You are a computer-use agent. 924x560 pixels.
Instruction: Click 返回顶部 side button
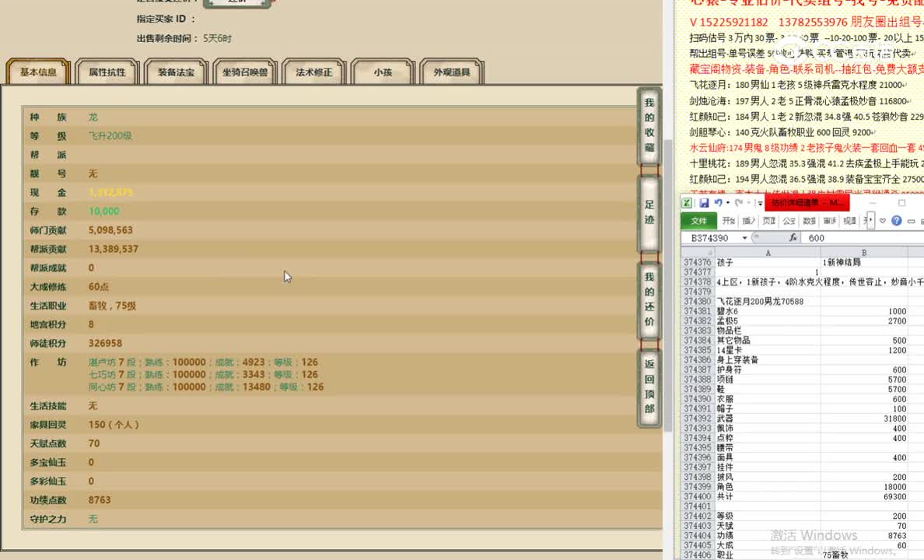coord(649,387)
